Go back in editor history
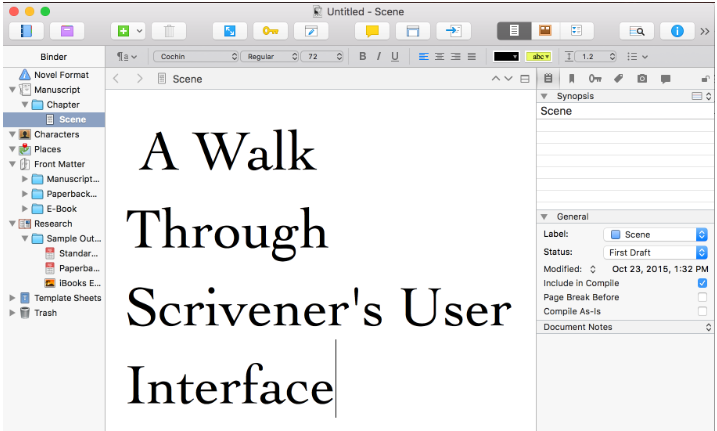 click(116, 79)
